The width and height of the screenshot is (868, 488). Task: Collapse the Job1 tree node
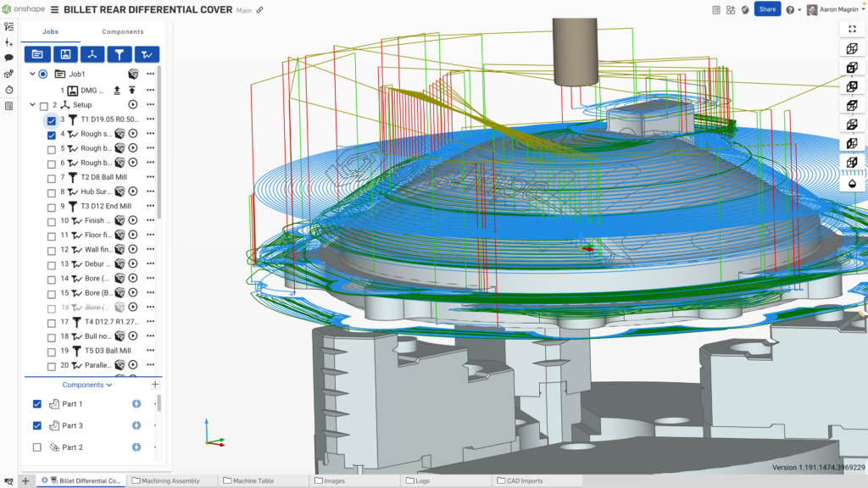click(31, 74)
